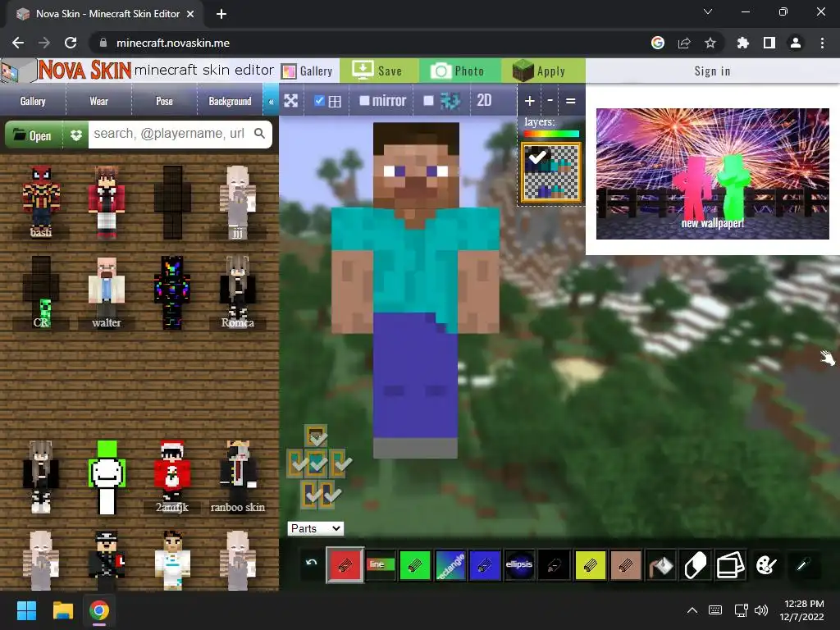The image size is (840, 630).
Task: Select the paint bucket fill tool
Action: click(660, 564)
